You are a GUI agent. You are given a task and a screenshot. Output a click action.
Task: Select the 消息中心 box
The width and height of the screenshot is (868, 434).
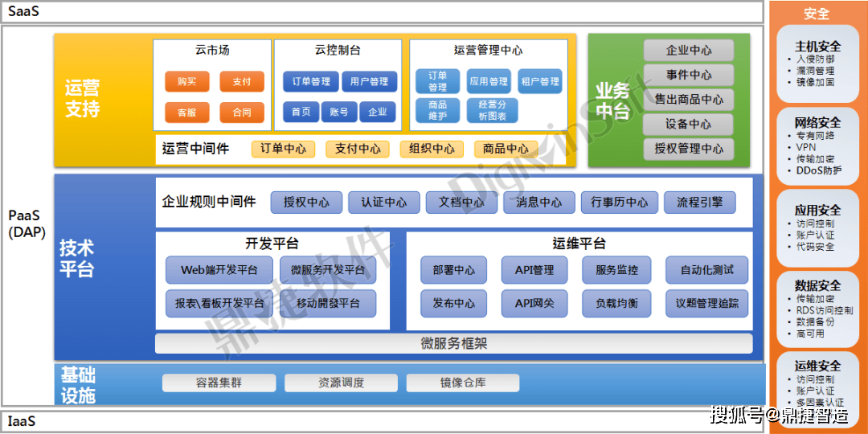[x=538, y=203]
